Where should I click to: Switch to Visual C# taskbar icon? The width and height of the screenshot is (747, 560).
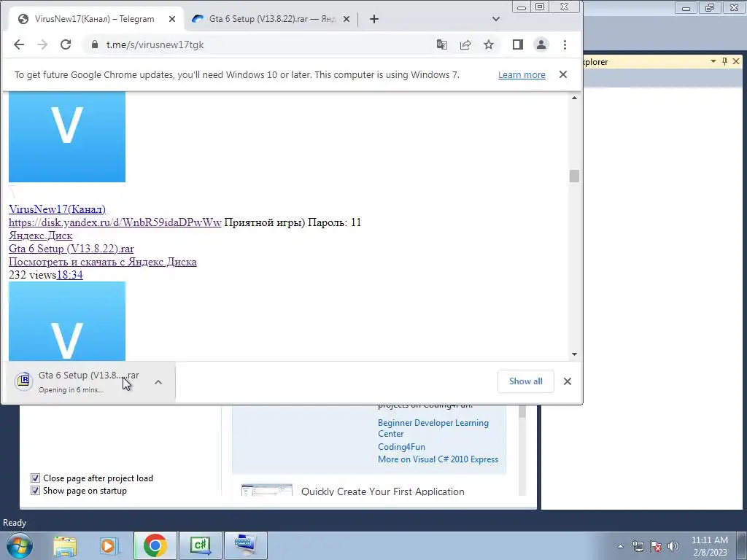tap(201, 545)
